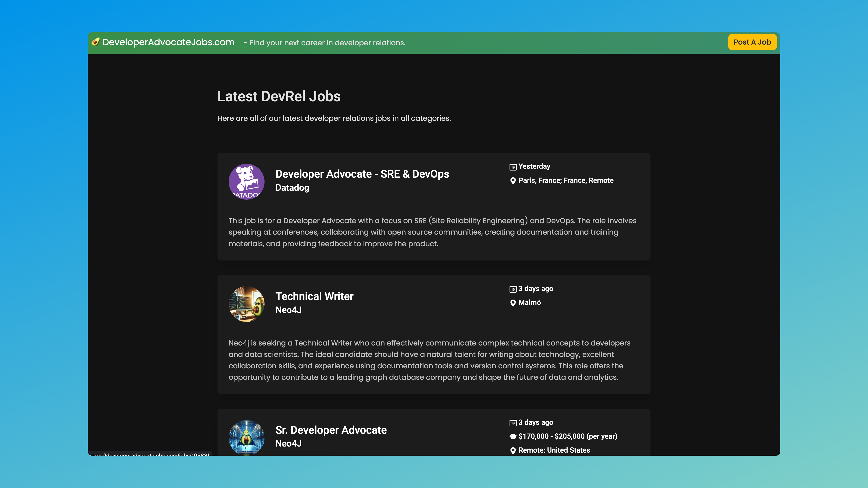Select the Yesterday posting date text

coord(534,166)
